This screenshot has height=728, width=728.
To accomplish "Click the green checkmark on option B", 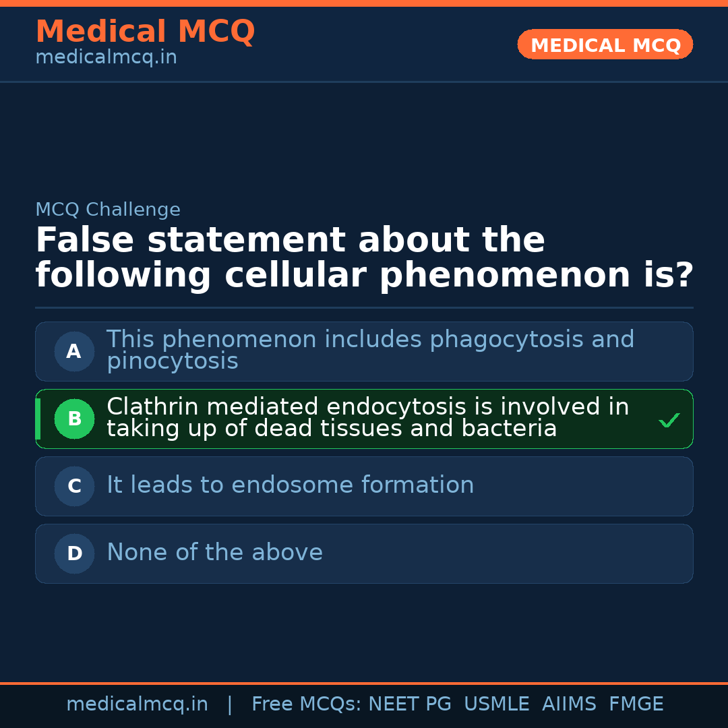I will pos(669,421).
